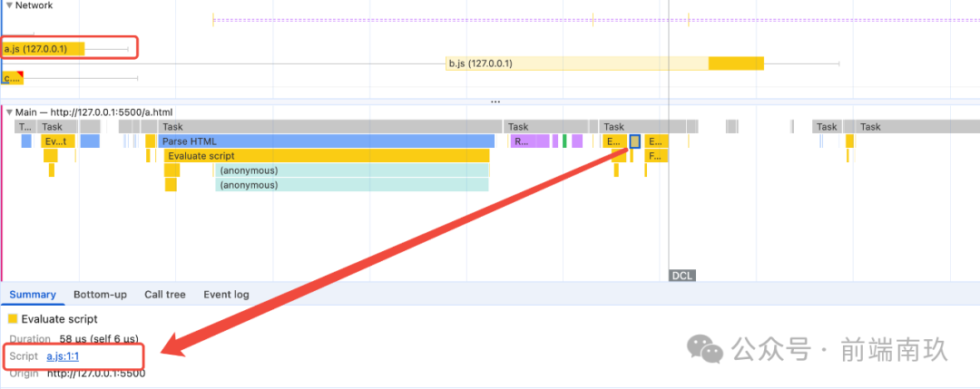Screen dimensions: 980x389
Task: Collapse the Network track triangle
Action: point(9,5)
